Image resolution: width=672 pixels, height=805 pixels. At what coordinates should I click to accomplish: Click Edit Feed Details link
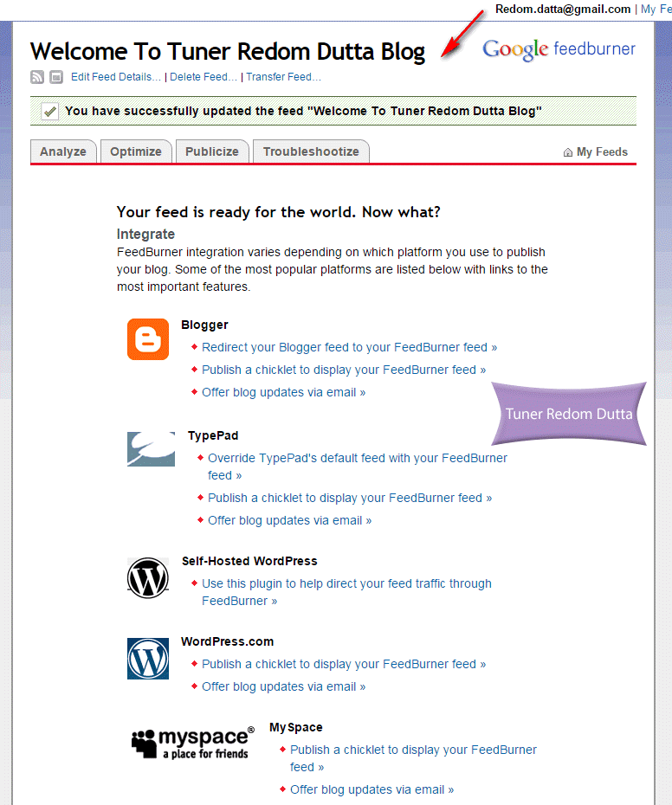coord(115,77)
